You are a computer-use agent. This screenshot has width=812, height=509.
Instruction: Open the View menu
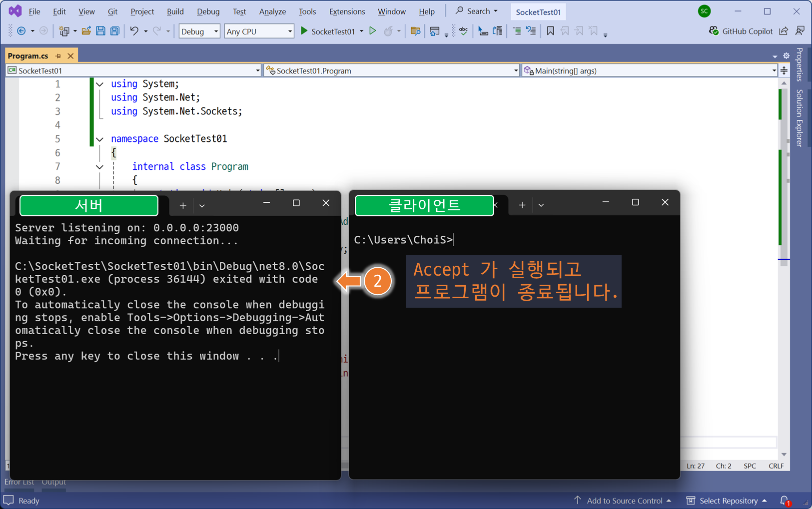pyautogui.click(x=86, y=11)
